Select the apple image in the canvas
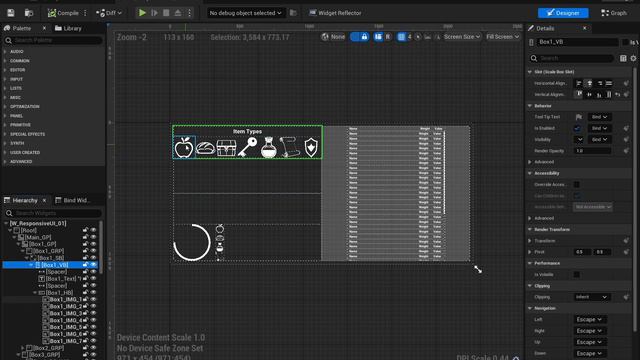 [184, 147]
